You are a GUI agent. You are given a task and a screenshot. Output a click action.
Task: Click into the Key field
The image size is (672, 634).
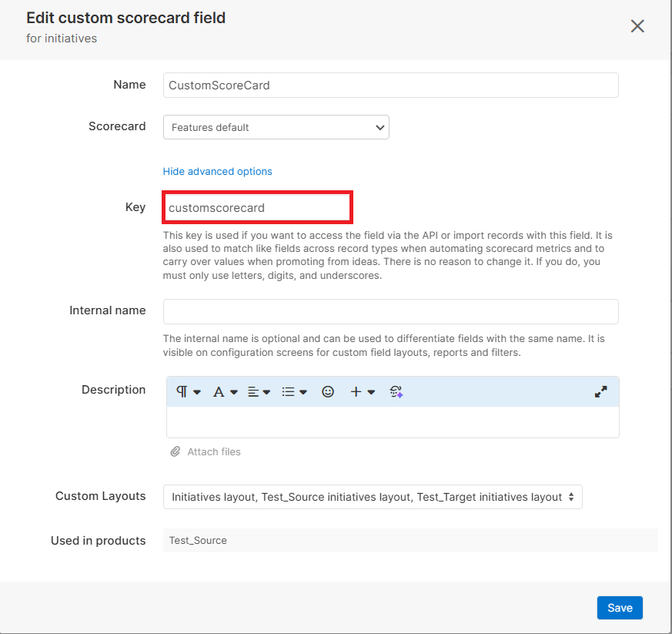[x=257, y=208]
